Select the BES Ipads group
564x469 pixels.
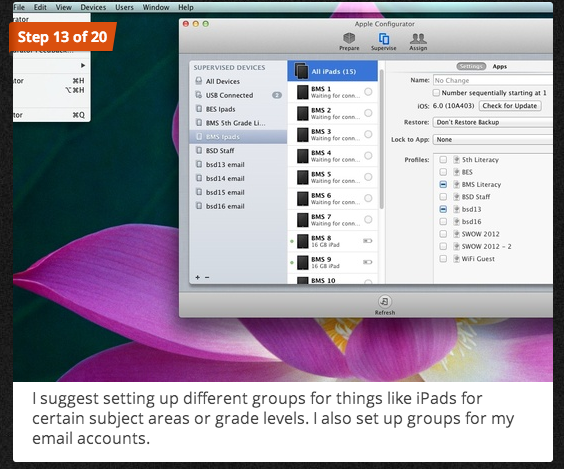(238, 109)
